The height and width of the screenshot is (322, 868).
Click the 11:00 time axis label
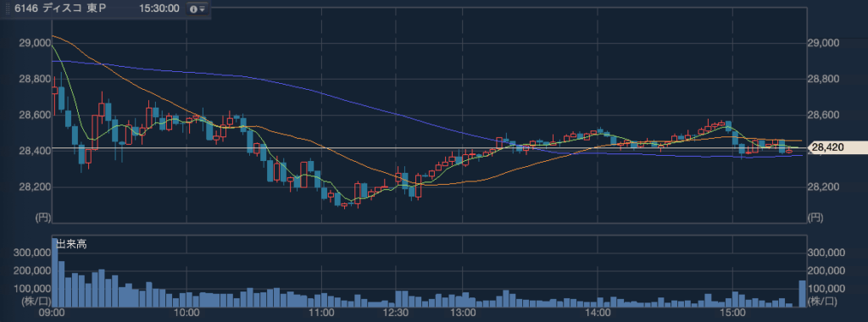pos(321,314)
